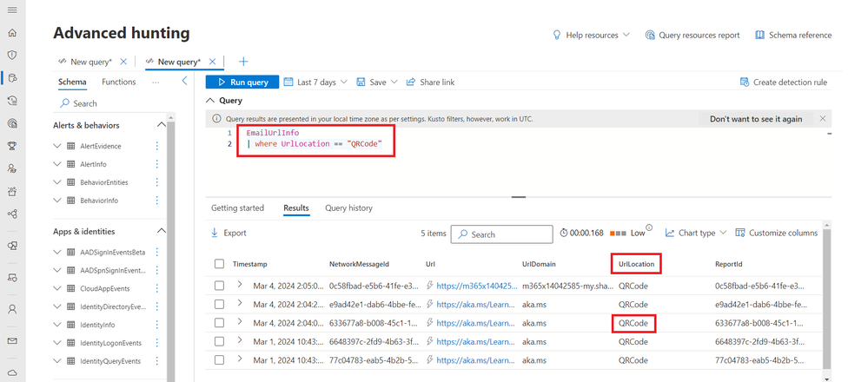This screenshot has width=868, height=382.
Task: Click the results Search box
Action: point(501,234)
